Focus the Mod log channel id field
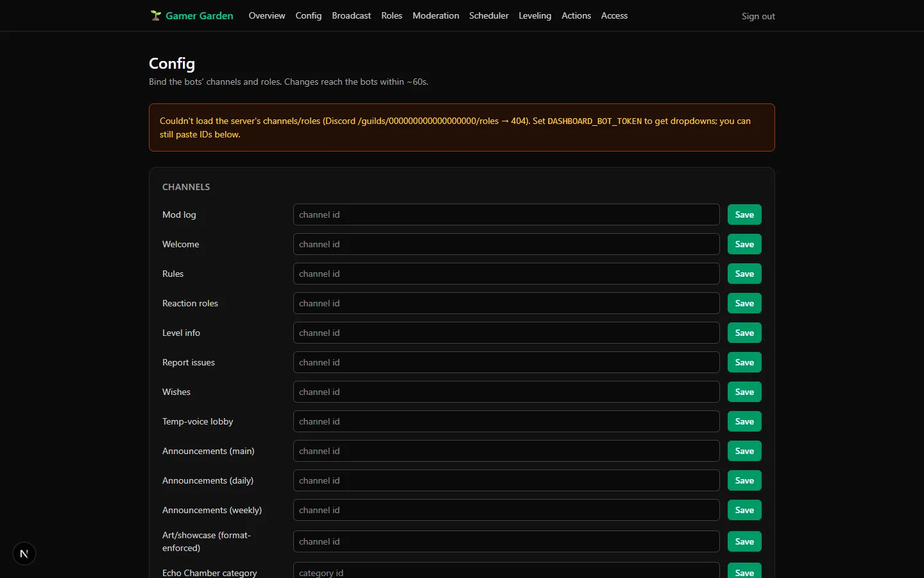The width and height of the screenshot is (924, 578). (x=506, y=215)
